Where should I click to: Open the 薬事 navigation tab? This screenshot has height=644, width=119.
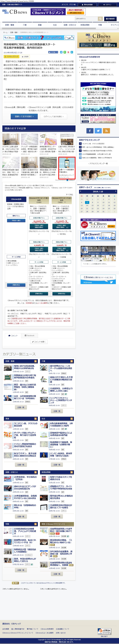[x=40, y=25]
